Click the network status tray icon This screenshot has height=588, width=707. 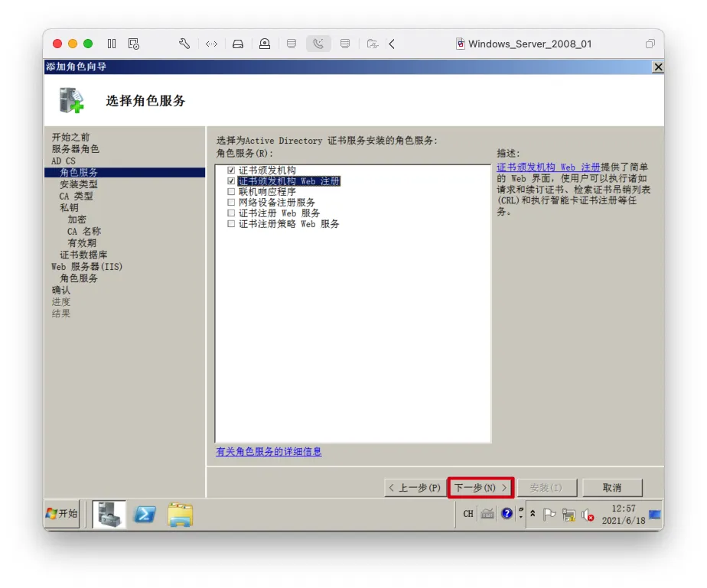pos(569,515)
